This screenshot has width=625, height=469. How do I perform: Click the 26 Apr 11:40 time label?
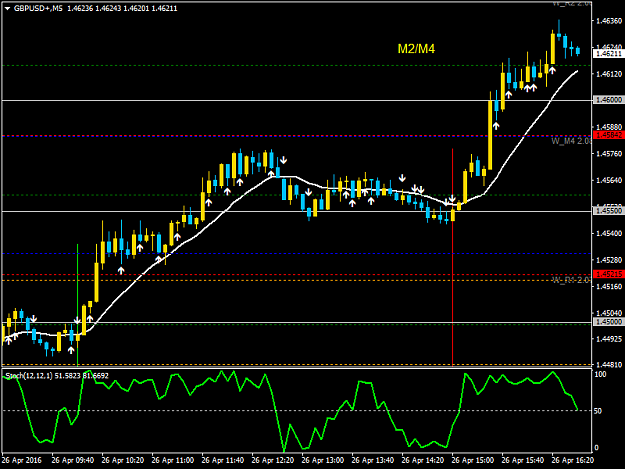pyautogui.click(x=223, y=460)
